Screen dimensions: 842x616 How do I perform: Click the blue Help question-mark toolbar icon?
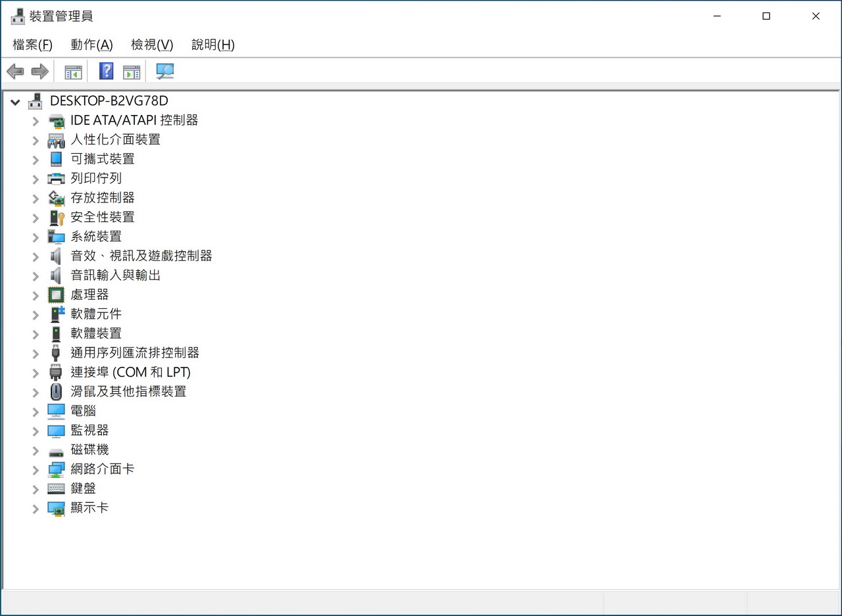point(106,72)
